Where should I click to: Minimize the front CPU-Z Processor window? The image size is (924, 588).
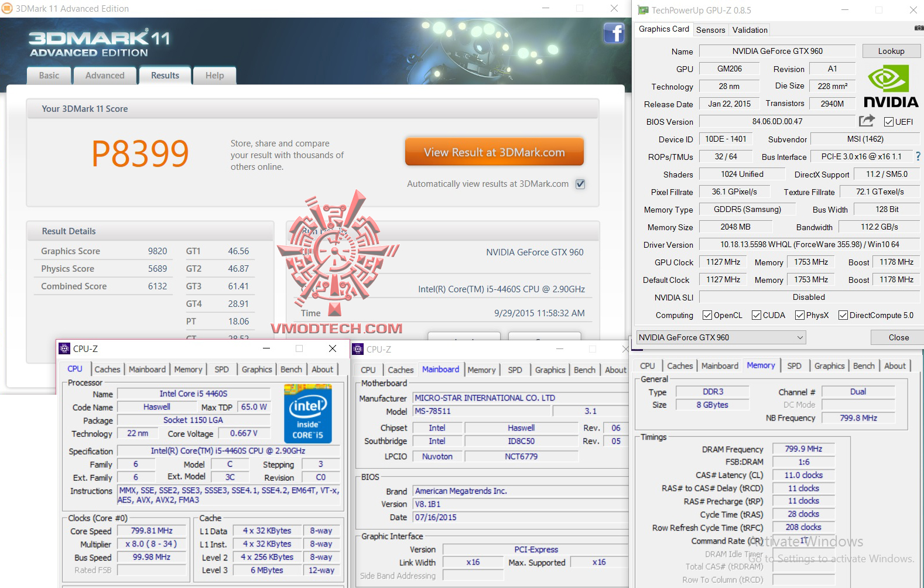(x=266, y=348)
